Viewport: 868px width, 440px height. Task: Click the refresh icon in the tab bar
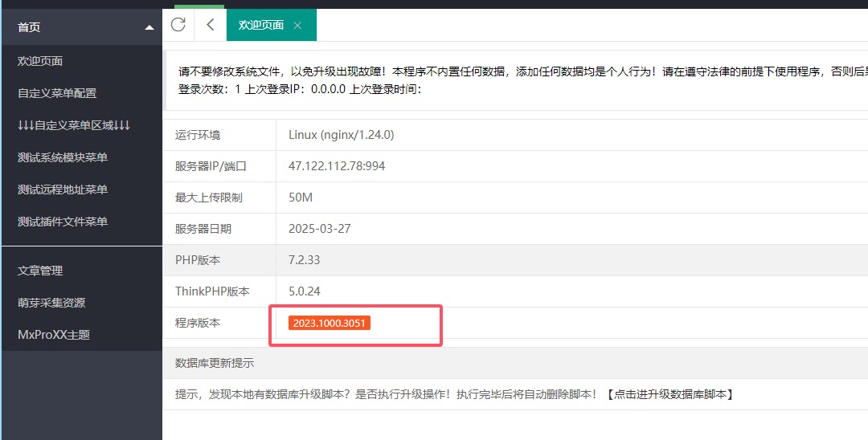(x=178, y=25)
